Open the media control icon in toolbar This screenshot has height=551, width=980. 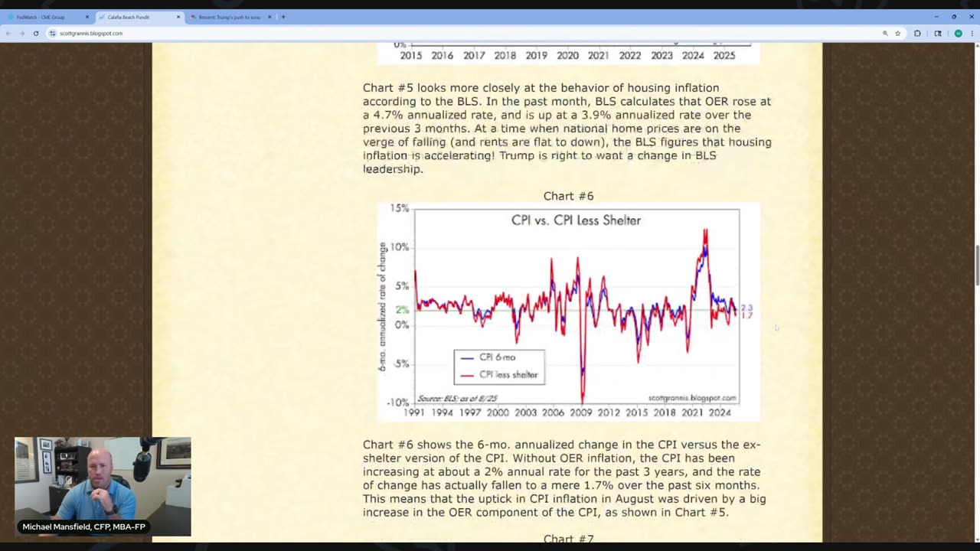click(x=938, y=34)
